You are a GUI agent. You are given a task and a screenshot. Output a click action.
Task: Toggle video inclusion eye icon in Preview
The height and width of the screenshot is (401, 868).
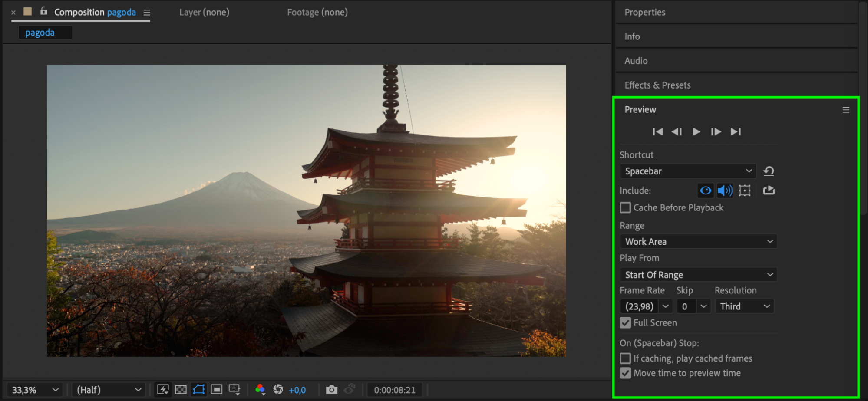(706, 191)
